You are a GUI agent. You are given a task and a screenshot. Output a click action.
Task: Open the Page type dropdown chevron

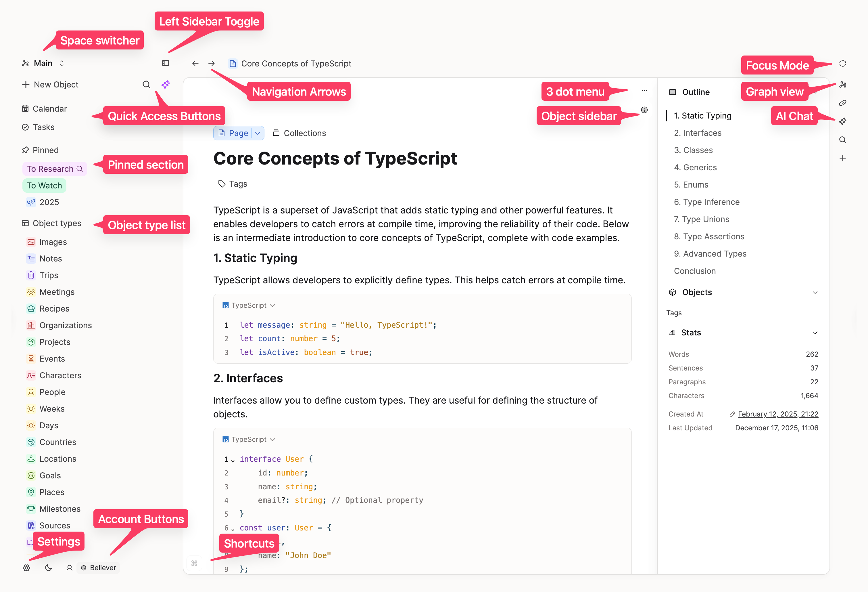pos(258,133)
